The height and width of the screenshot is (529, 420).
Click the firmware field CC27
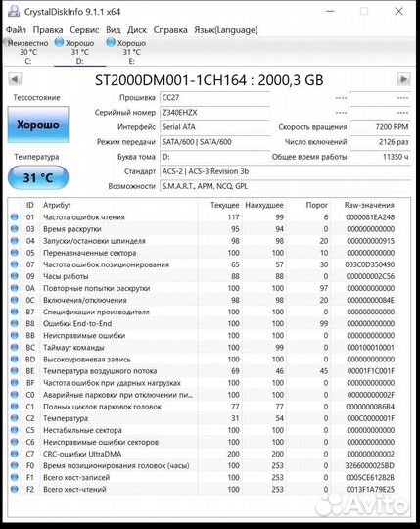tap(215, 98)
